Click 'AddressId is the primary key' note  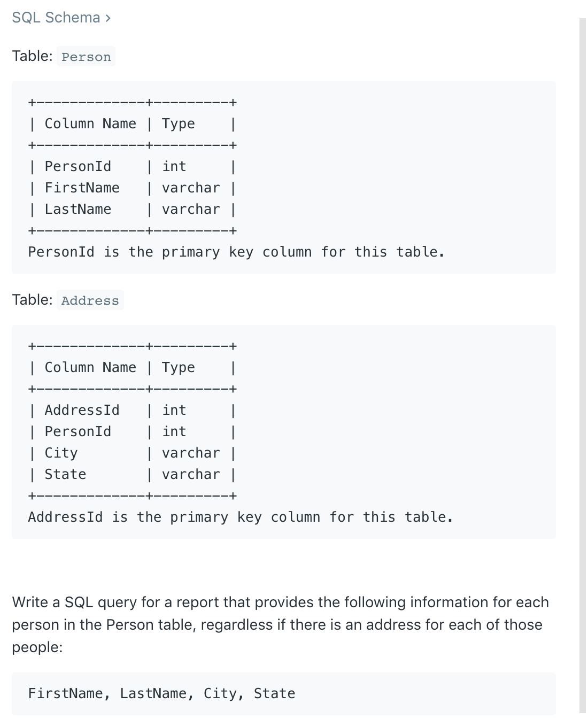point(241,517)
